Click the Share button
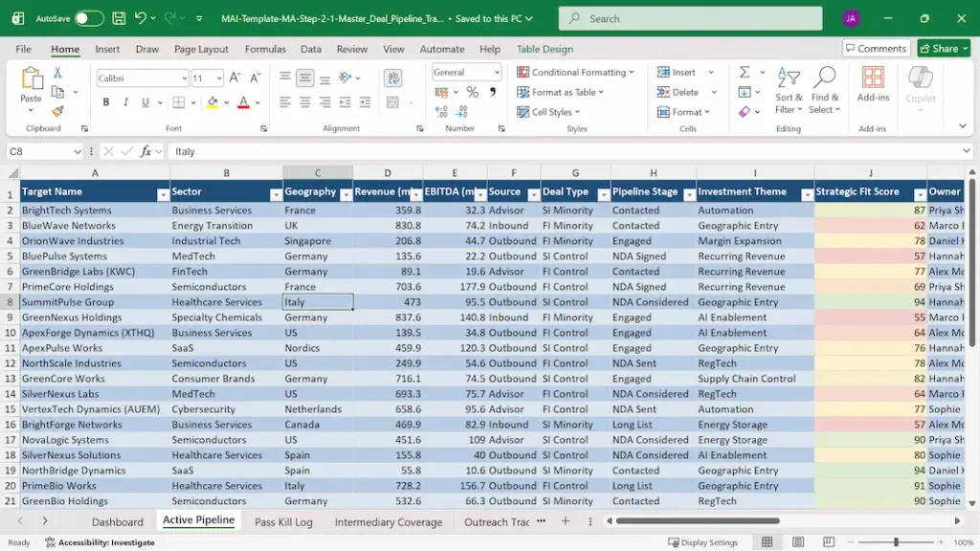 click(x=943, y=49)
